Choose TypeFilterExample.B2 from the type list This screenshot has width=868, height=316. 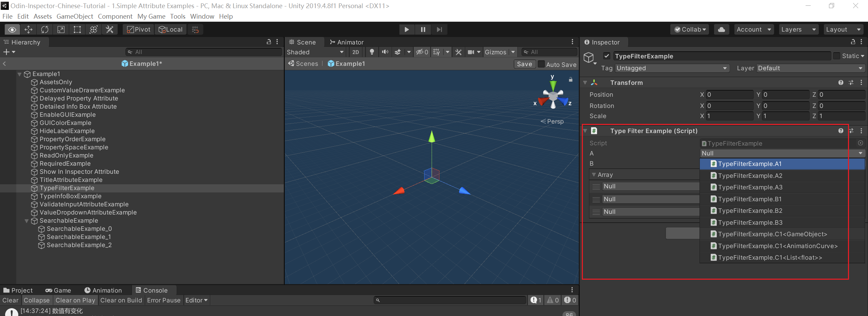(x=750, y=211)
